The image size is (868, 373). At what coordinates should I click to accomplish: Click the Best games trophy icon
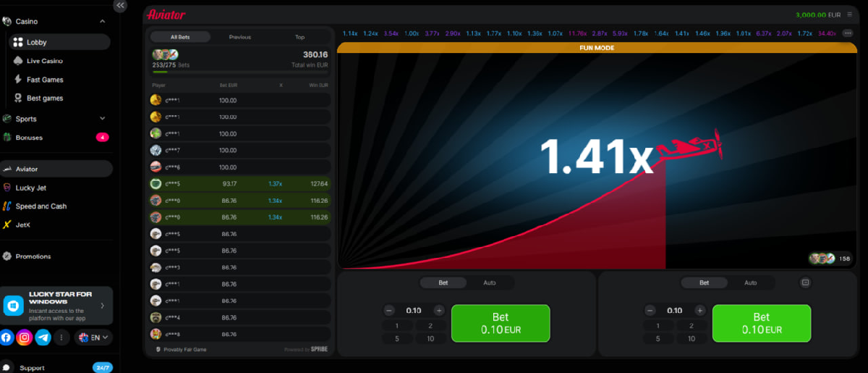coord(19,98)
